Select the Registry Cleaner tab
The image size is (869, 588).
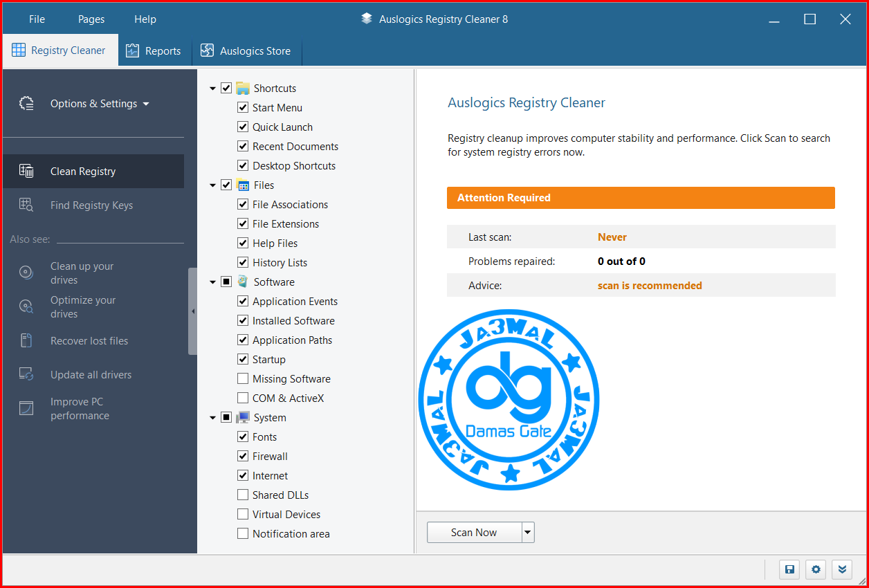(x=60, y=50)
